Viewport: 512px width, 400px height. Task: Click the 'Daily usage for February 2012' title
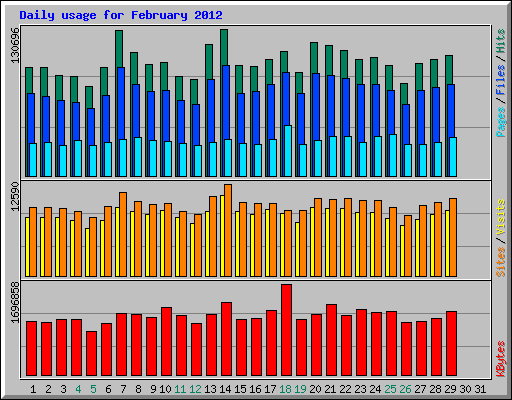point(121,15)
